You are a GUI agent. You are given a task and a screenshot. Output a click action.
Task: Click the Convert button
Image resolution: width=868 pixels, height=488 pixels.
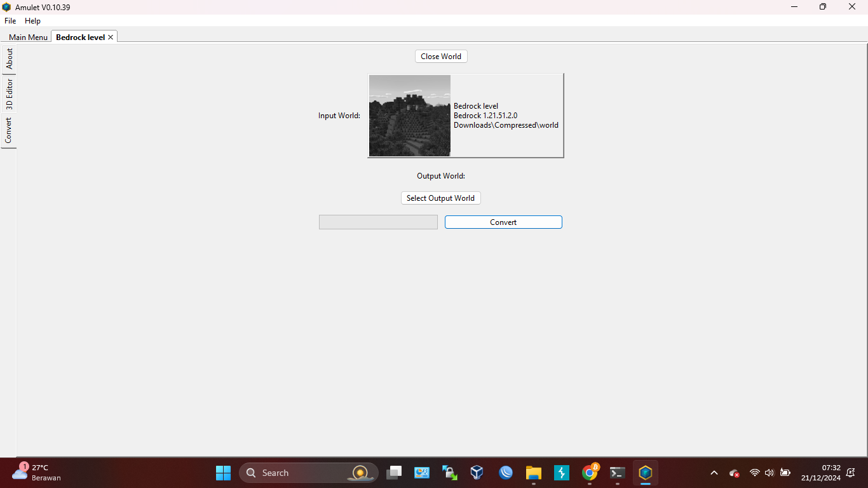503,222
